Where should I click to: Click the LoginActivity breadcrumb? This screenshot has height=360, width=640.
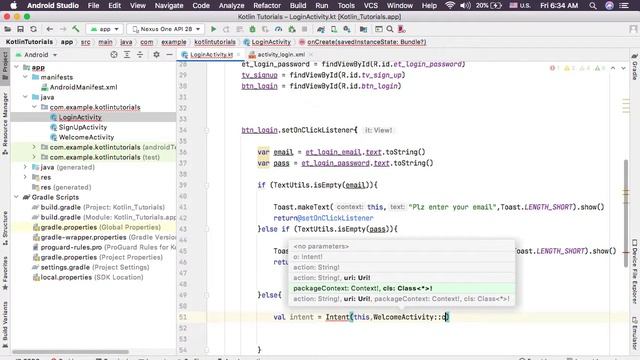point(268,42)
